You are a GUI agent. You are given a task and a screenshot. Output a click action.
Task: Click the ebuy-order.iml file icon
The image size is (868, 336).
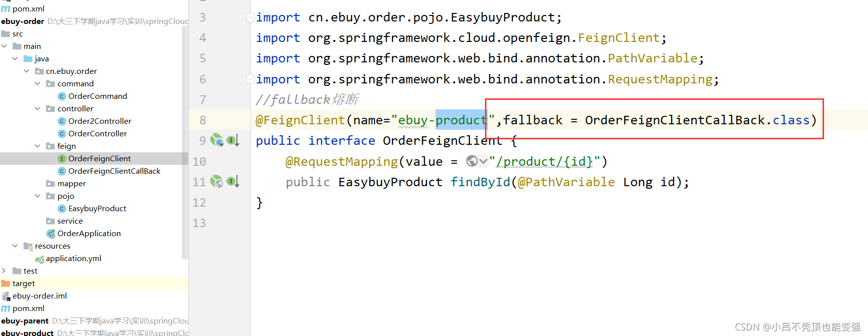pos(6,296)
